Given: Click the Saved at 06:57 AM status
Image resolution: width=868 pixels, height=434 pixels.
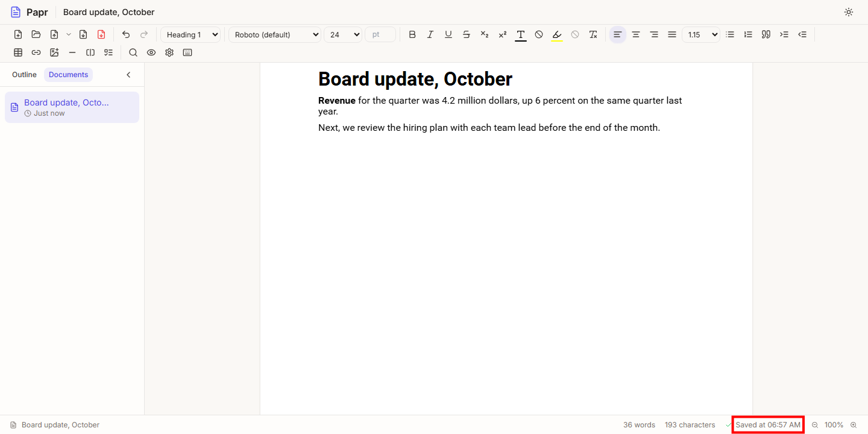Looking at the screenshot, I should [x=768, y=425].
